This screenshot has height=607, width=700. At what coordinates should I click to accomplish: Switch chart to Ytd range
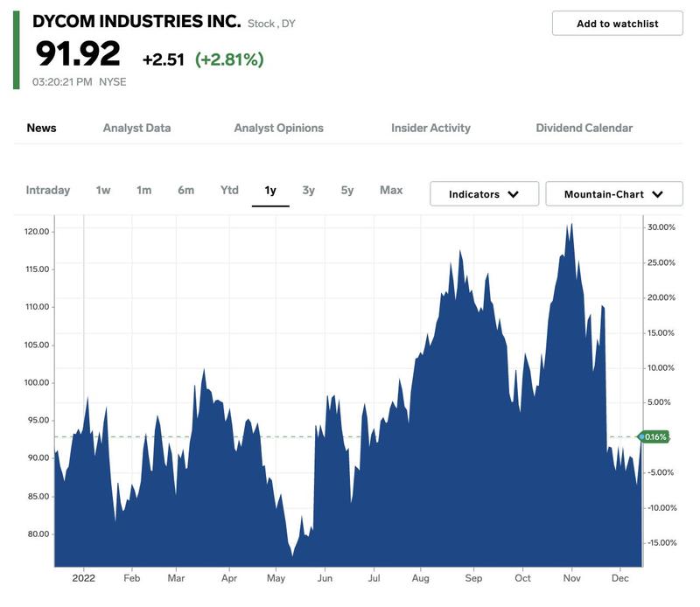point(229,191)
